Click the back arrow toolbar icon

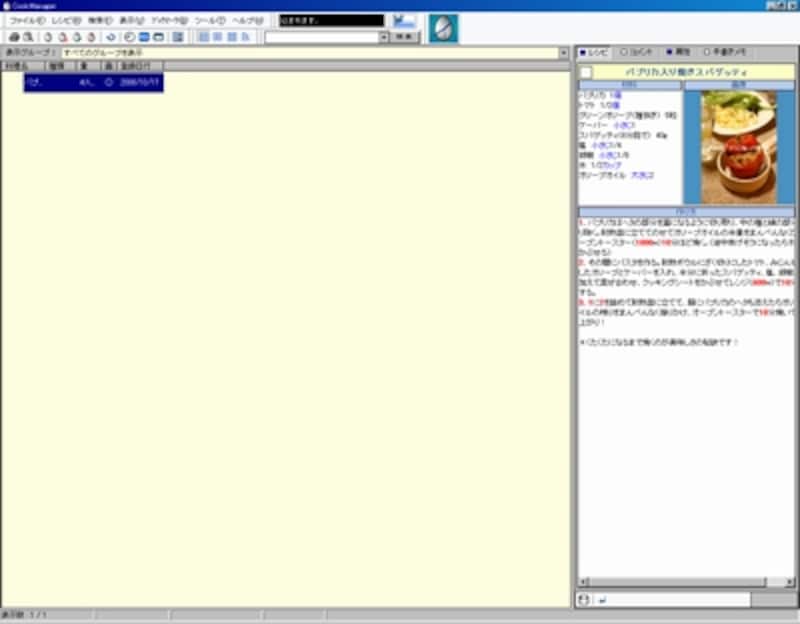[111, 37]
